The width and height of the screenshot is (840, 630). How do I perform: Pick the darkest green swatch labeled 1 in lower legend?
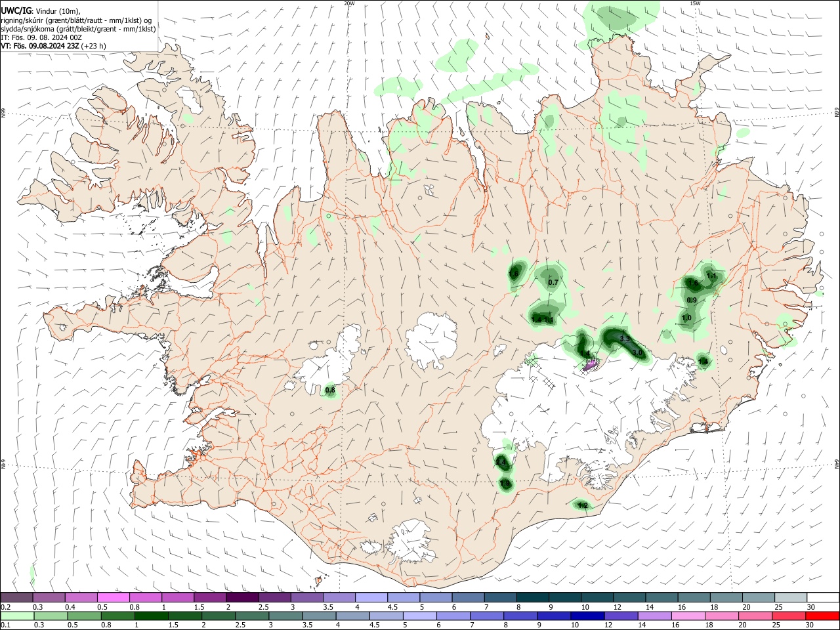(151, 616)
